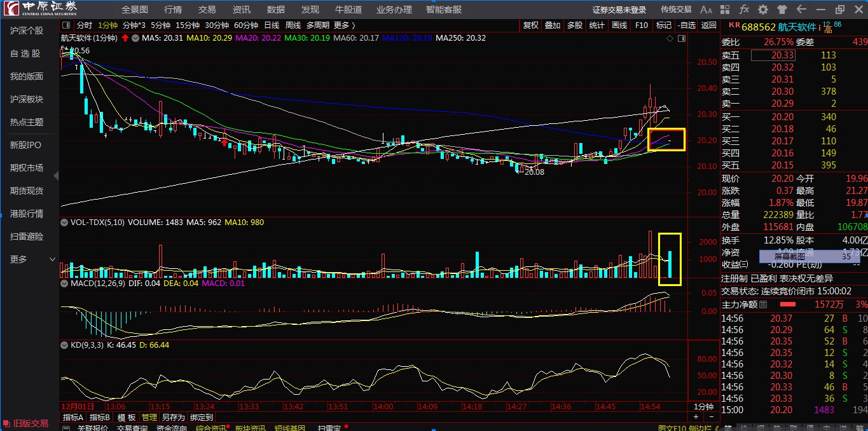Viewport: 868px width, 431px height.
Task: Click the 统计 toolbar button
Action: [597, 25]
